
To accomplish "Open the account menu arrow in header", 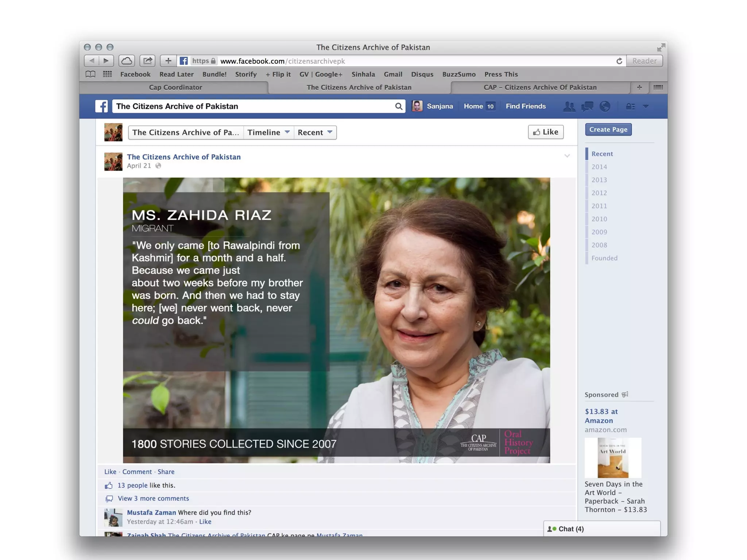I will click(x=646, y=106).
